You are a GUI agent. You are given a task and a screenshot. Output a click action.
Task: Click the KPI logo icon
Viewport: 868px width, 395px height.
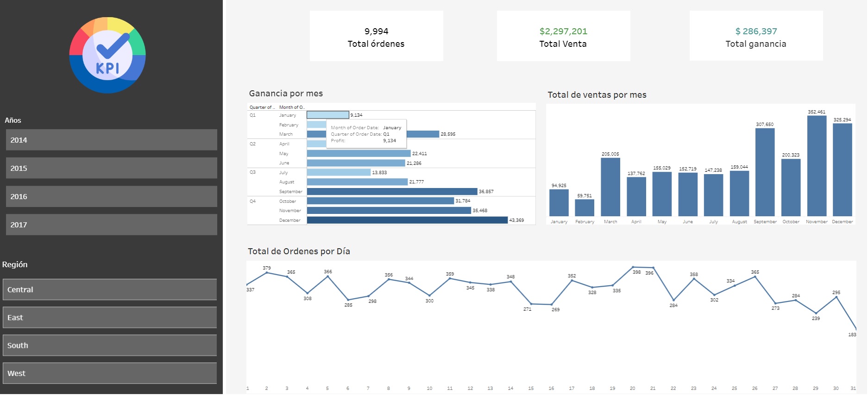point(107,55)
